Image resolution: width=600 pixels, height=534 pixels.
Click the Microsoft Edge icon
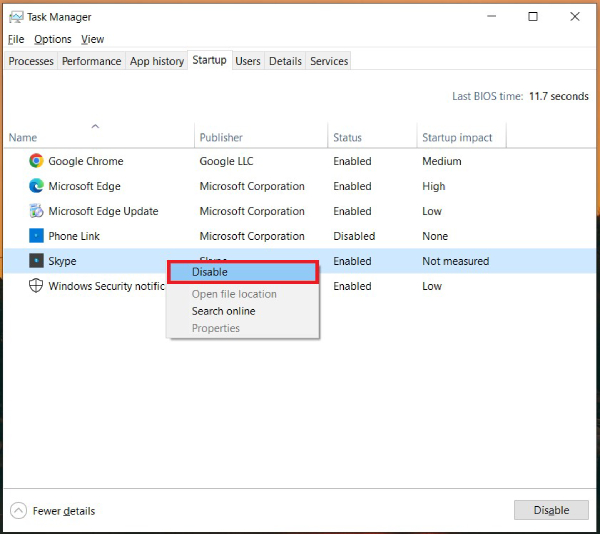tap(36, 186)
